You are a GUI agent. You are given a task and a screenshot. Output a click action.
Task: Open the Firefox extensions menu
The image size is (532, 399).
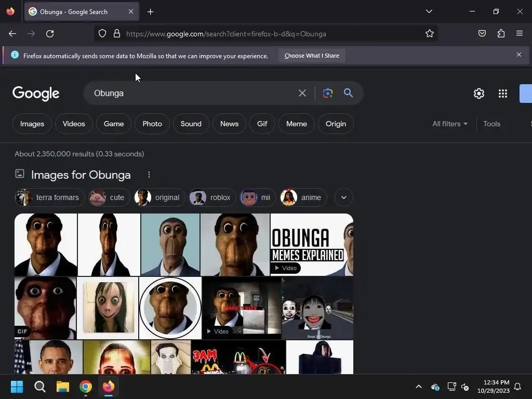point(501,34)
